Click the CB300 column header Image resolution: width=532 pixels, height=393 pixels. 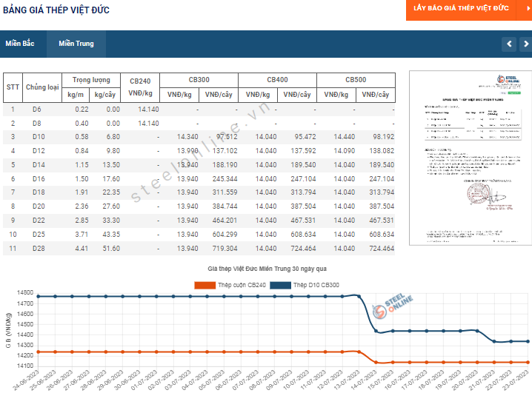[x=199, y=80]
